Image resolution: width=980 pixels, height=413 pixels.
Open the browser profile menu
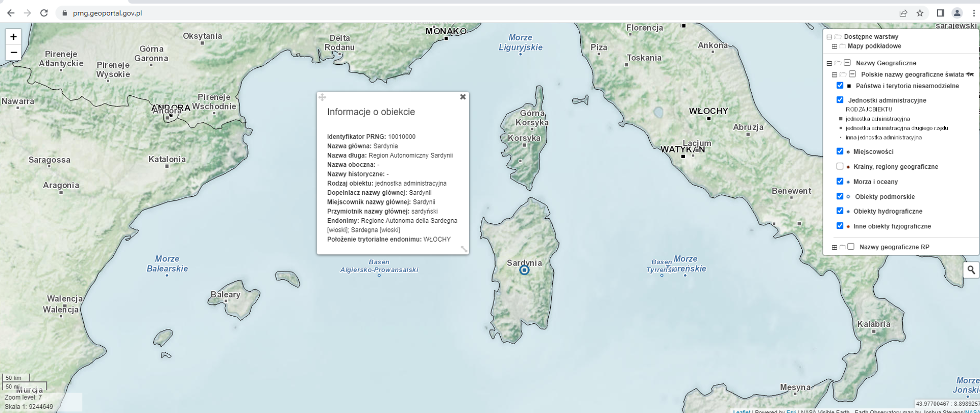[x=957, y=13]
